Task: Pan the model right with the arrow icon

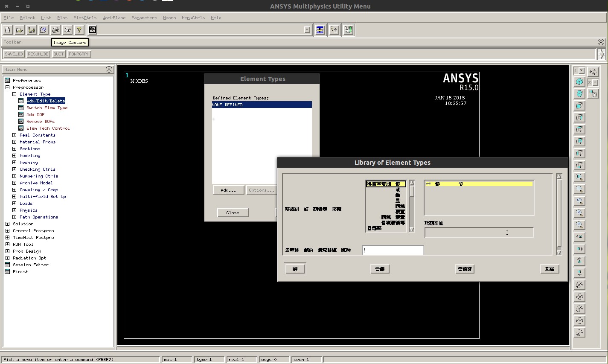Action: point(579,249)
